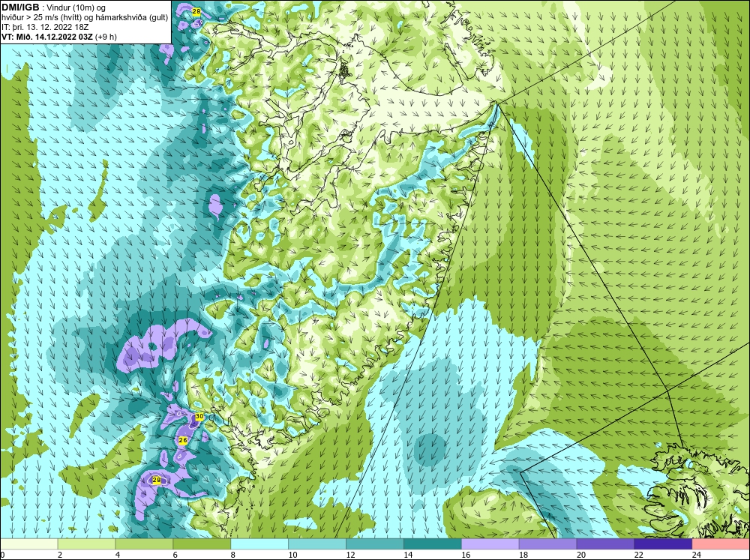Select the legend value 16

466,555
